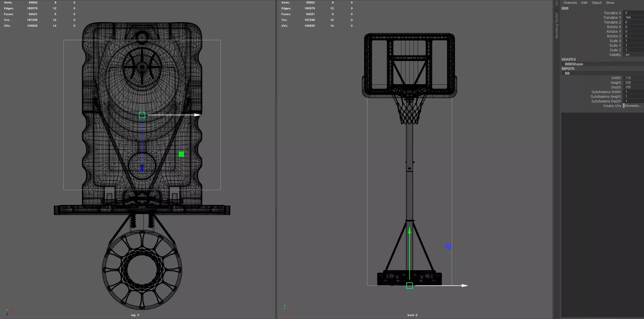Select the Depth value 105
This screenshot has height=319, width=644.
[x=633, y=87]
